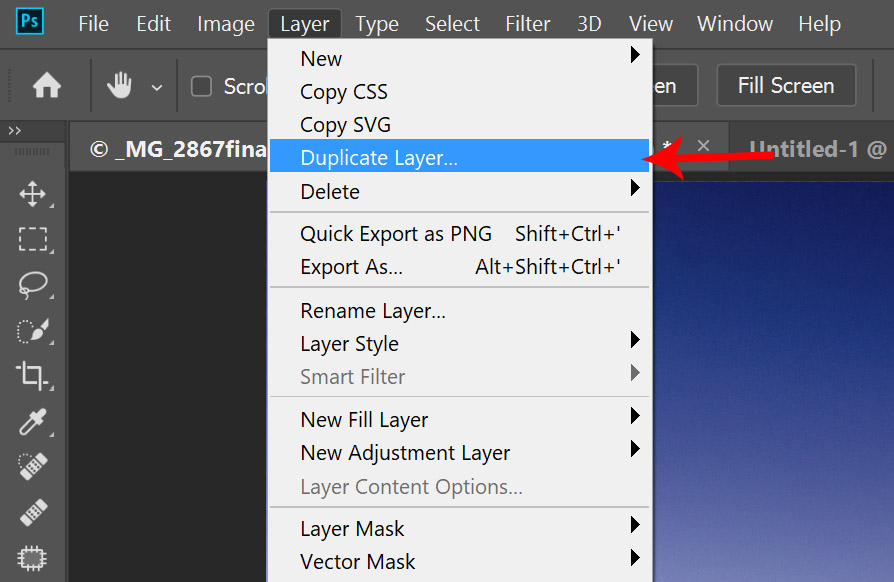Click the Home icon in options bar

tap(47, 86)
